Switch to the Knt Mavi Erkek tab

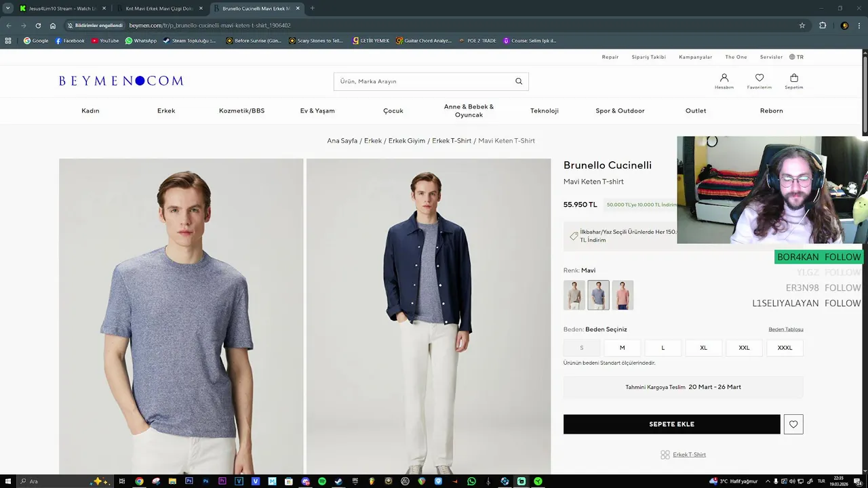point(159,8)
